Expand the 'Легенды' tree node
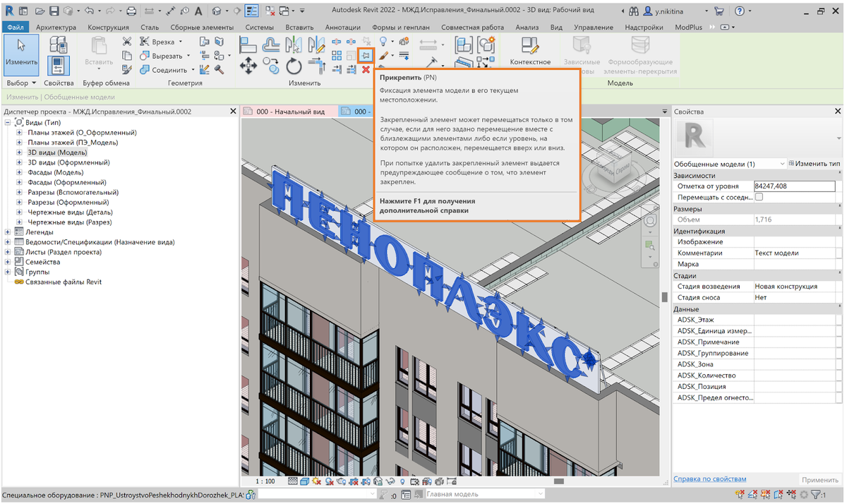Image resolution: width=847 pixels, height=504 pixels. point(8,232)
